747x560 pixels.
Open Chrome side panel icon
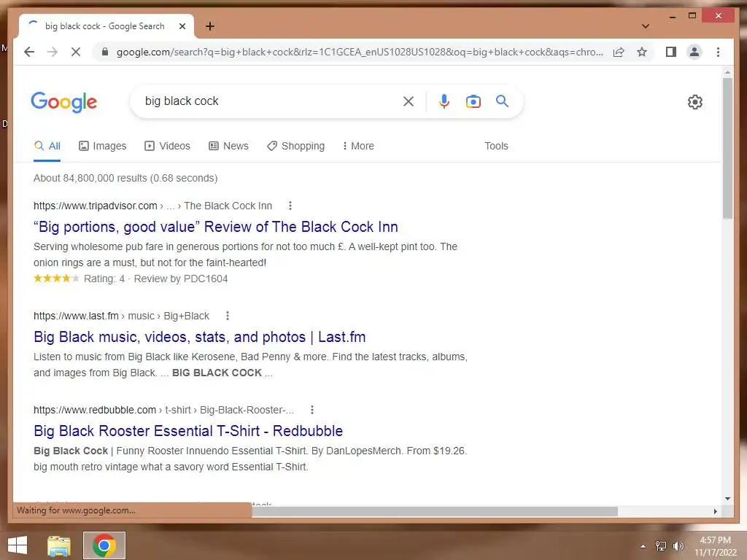click(671, 52)
